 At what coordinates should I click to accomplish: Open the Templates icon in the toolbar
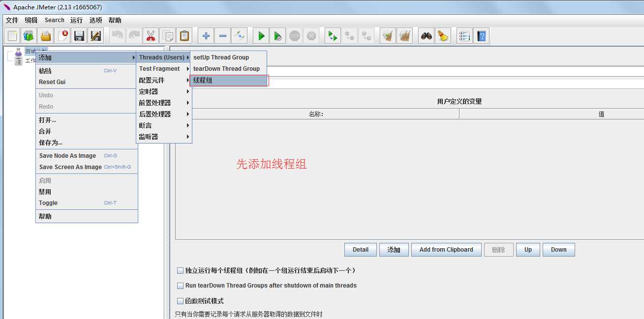pos(29,36)
